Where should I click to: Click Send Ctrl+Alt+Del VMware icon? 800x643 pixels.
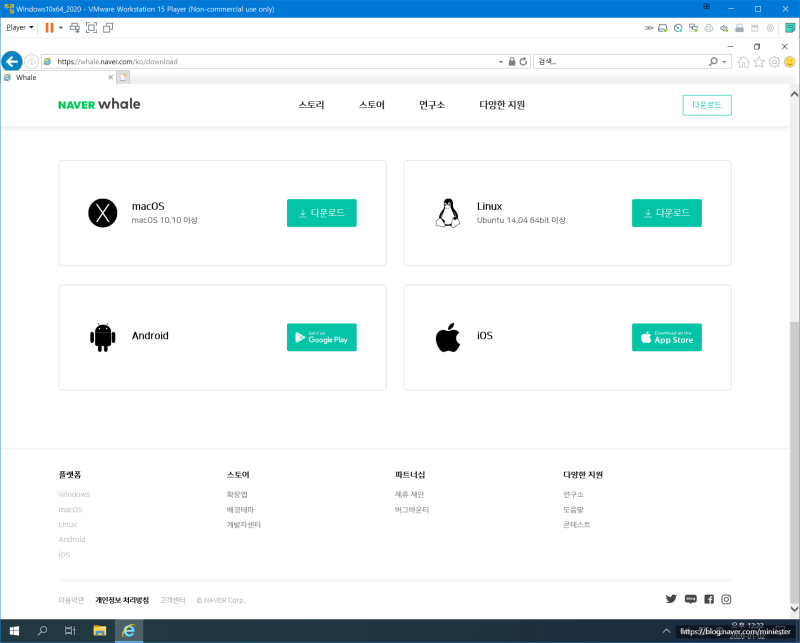(74, 28)
